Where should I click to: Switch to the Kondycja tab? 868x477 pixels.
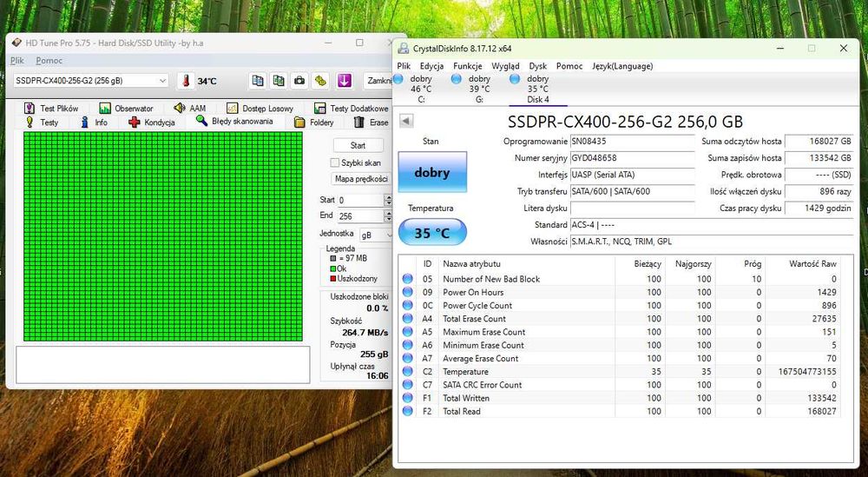tap(152, 123)
